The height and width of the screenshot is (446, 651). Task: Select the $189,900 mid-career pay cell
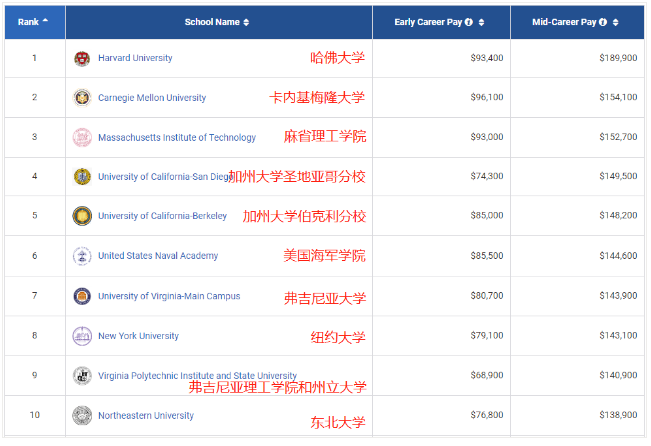[x=616, y=58]
